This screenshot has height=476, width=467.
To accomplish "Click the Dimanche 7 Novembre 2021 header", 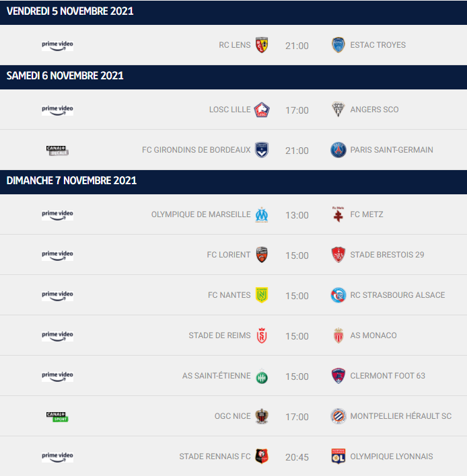I will click(x=233, y=182).
